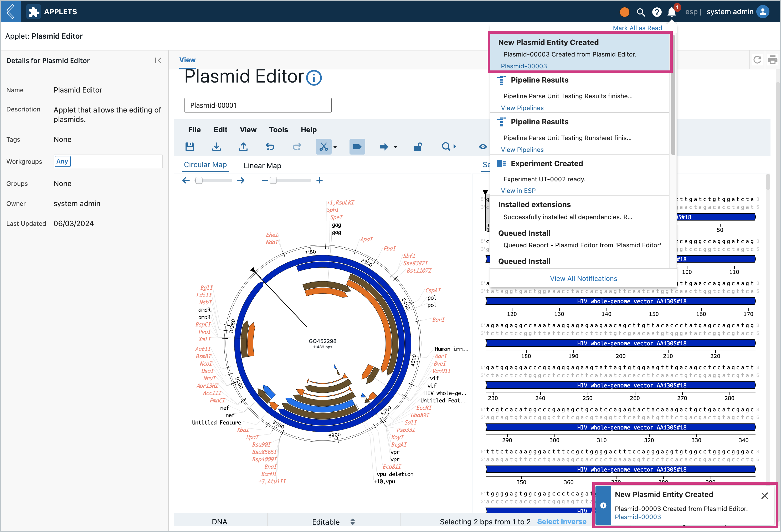Open the cut sites dropdown arrow
This screenshot has width=781, height=532.
335,147
